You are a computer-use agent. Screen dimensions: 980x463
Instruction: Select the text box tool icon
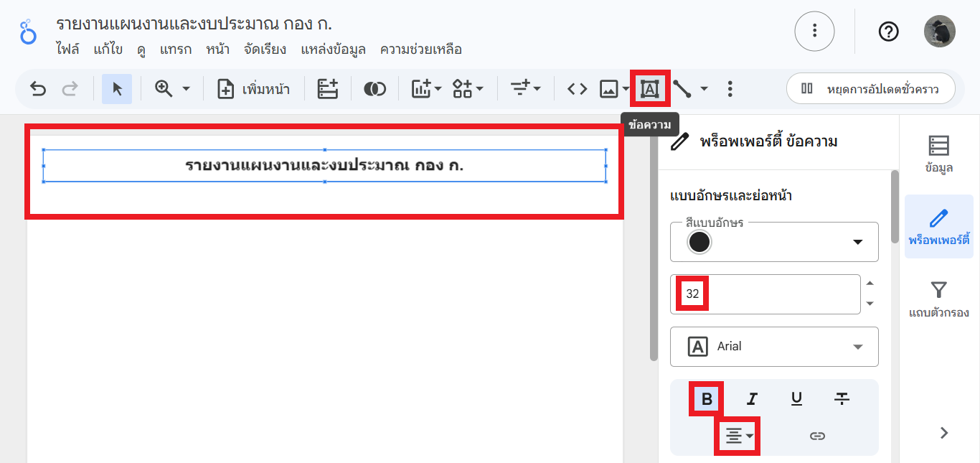[x=649, y=89]
